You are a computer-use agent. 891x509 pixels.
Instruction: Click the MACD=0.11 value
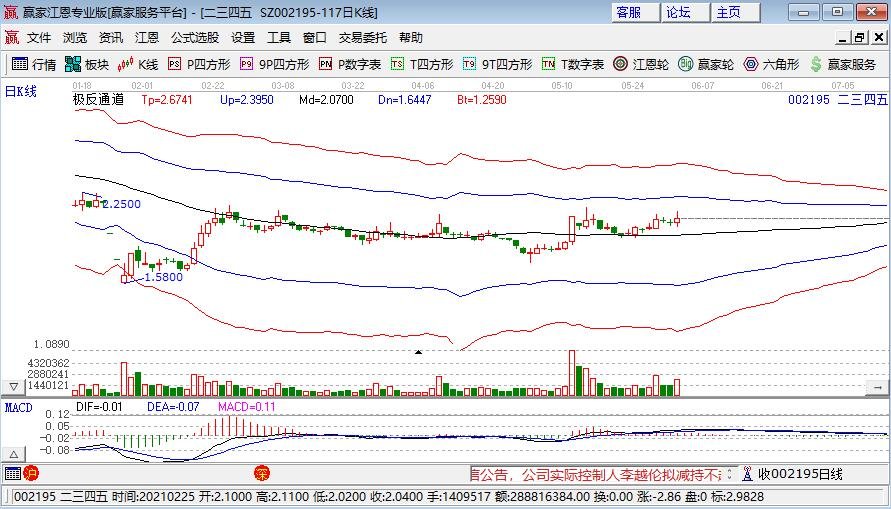click(247, 407)
